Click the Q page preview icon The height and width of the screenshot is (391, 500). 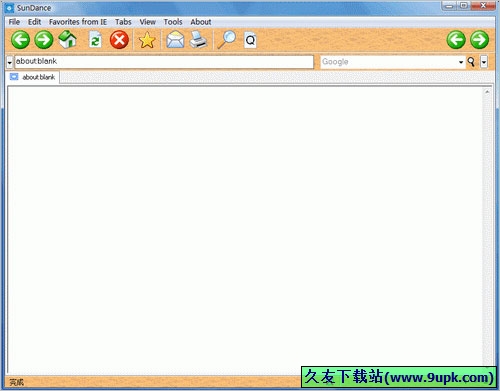(x=250, y=40)
